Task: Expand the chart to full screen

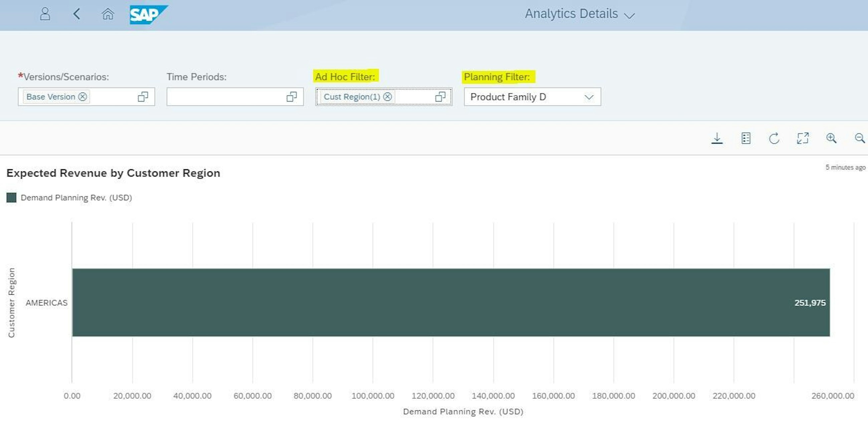Action: tap(803, 138)
